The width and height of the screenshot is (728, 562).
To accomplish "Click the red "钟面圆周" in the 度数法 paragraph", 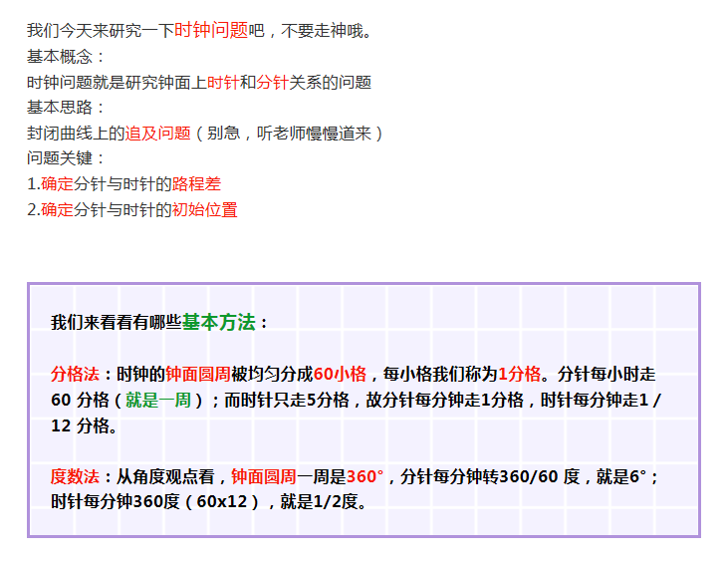I will coord(264,476).
